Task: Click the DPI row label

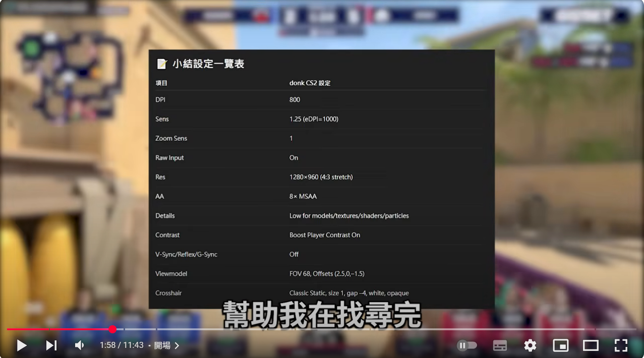Action: pos(160,100)
